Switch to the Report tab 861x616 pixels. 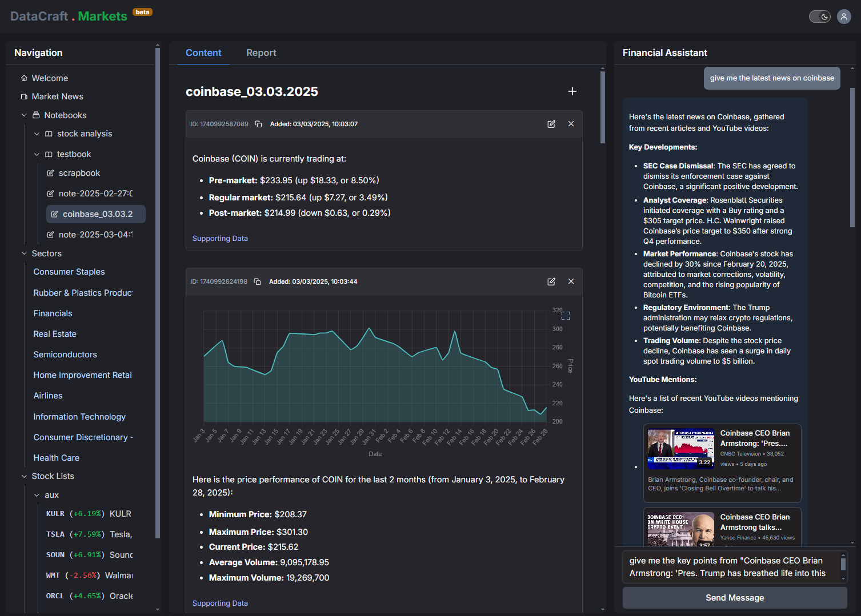click(261, 53)
